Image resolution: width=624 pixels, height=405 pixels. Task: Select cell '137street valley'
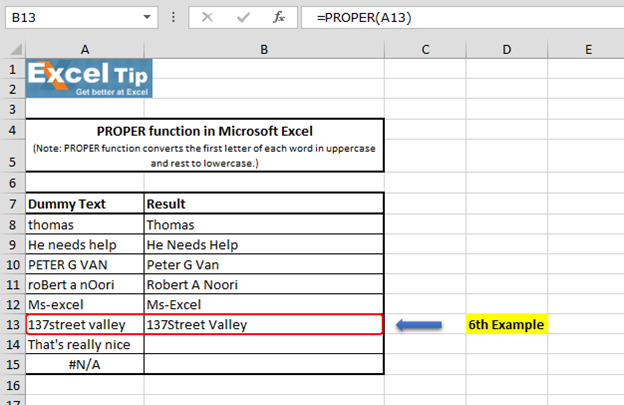click(85, 324)
